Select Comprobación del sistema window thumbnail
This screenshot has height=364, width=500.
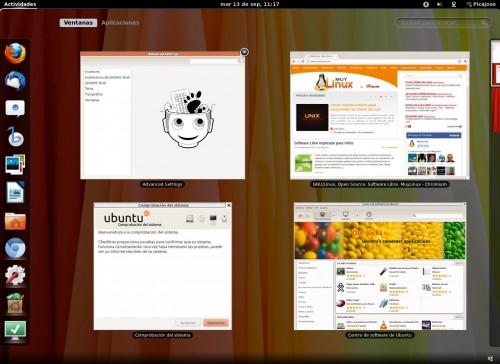point(163,266)
